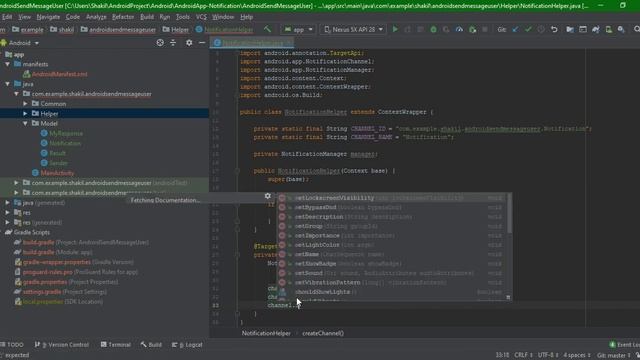Revert changes with the rollback arrow icon

click(554, 29)
